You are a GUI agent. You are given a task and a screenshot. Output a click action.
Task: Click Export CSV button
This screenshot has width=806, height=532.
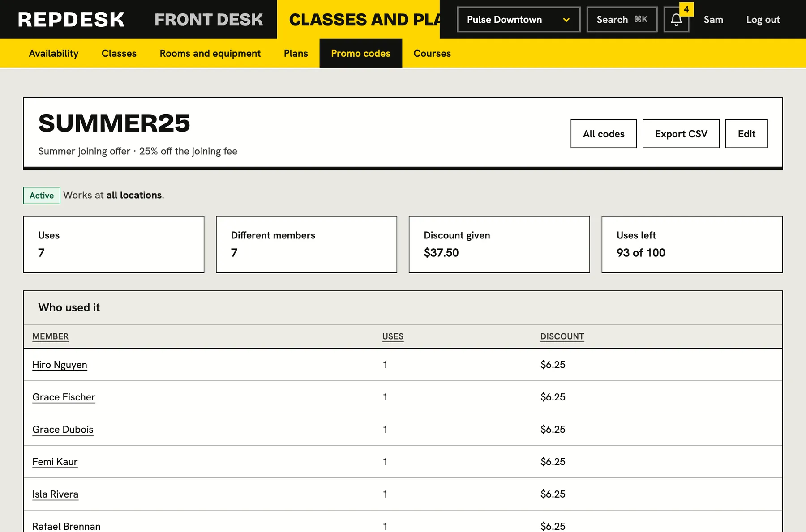click(x=681, y=134)
